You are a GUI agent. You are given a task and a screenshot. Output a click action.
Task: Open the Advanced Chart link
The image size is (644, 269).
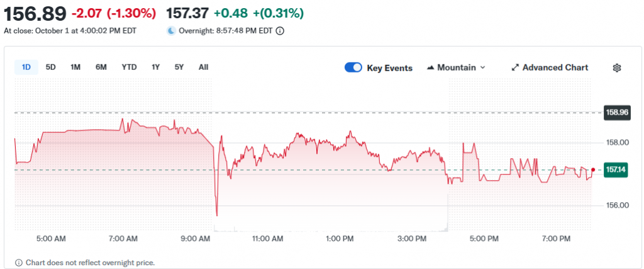(555, 67)
